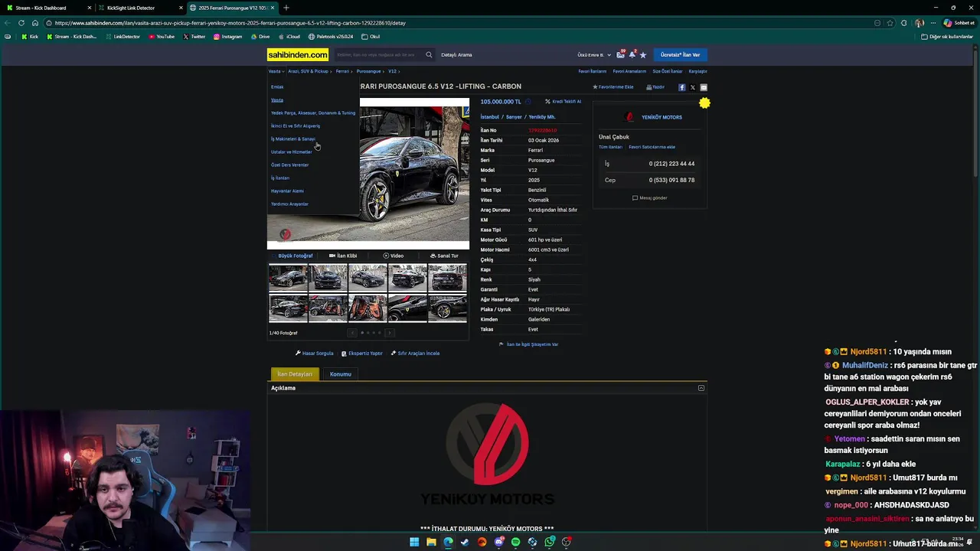Open Hasar Sorgula link
980x551 pixels.
[x=315, y=354]
